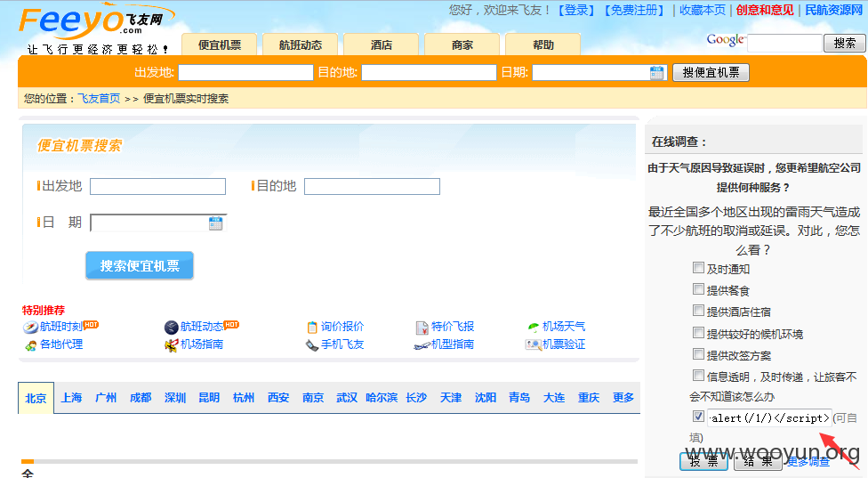Go to 飞友首页 breadcrumb link
The width and height of the screenshot is (868, 478).
coord(99,99)
